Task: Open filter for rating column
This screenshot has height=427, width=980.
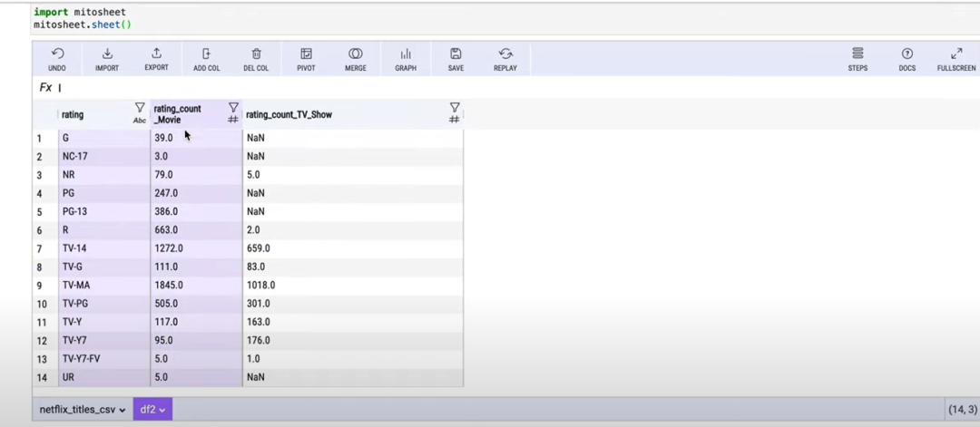Action: pyautogui.click(x=140, y=108)
